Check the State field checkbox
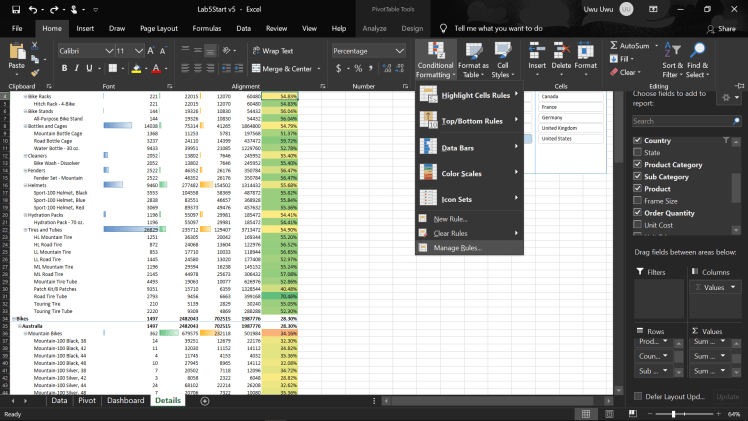Screen dimensions: 748x421 tap(637, 153)
